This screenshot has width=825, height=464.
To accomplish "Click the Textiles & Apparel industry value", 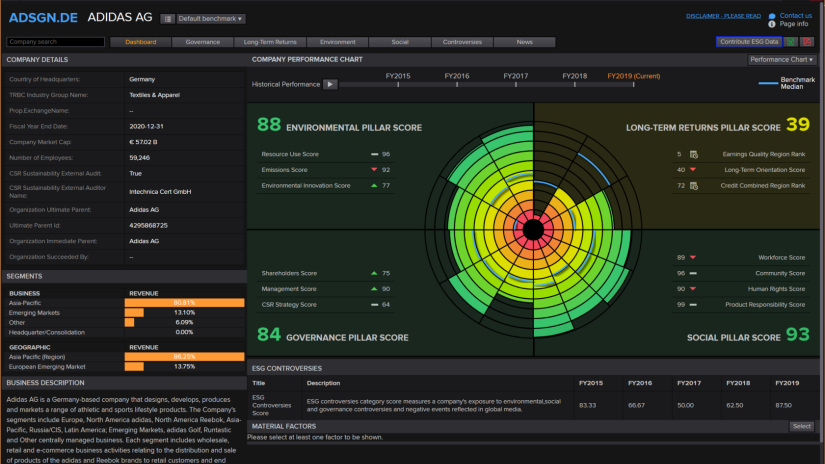I will click(155, 95).
